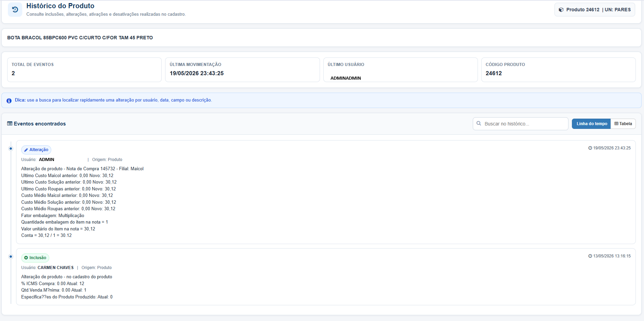Click the Código Produto card
This screenshot has height=321, width=644.
[x=558, y=70]
